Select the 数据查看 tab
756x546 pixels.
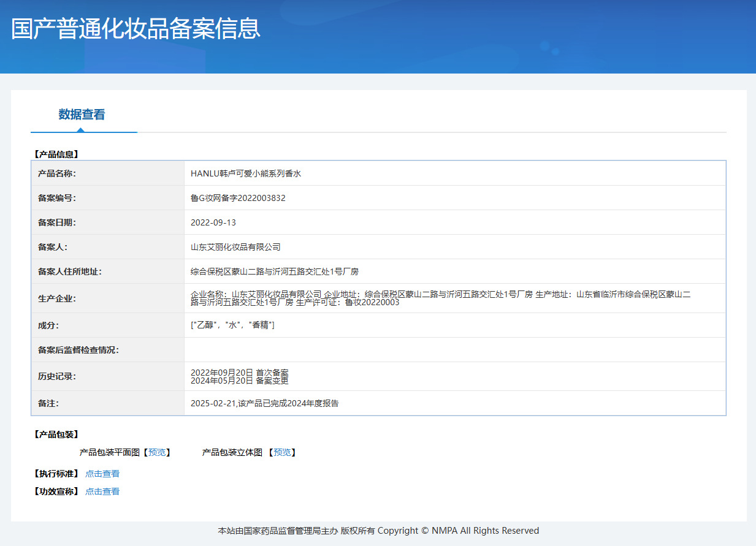tap(82, 115)
